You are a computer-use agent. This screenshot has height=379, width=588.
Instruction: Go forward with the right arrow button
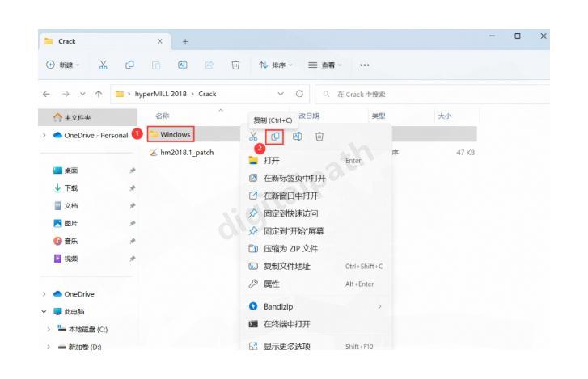[x=66, y=94]
